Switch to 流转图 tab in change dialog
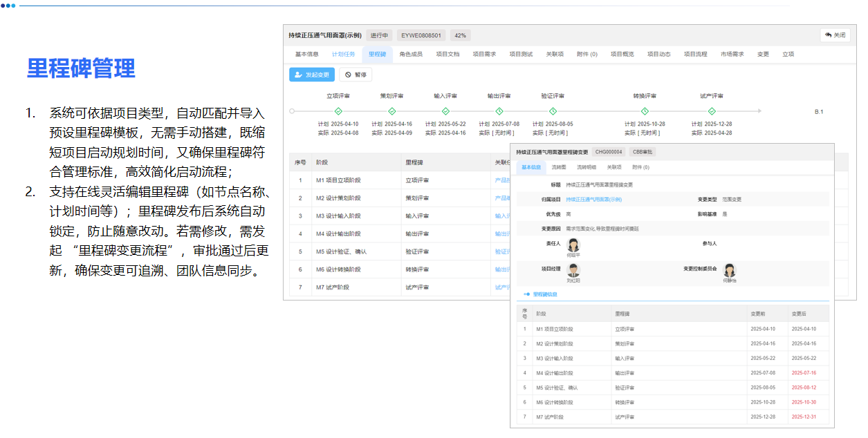Screen dimensions: 868x438 pos(559,167)
